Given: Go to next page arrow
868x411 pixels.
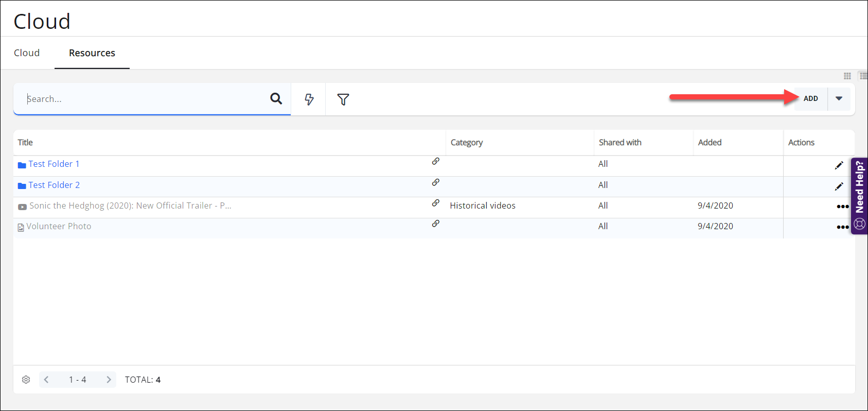Looking at the screenshot, I should pos(109,380).
